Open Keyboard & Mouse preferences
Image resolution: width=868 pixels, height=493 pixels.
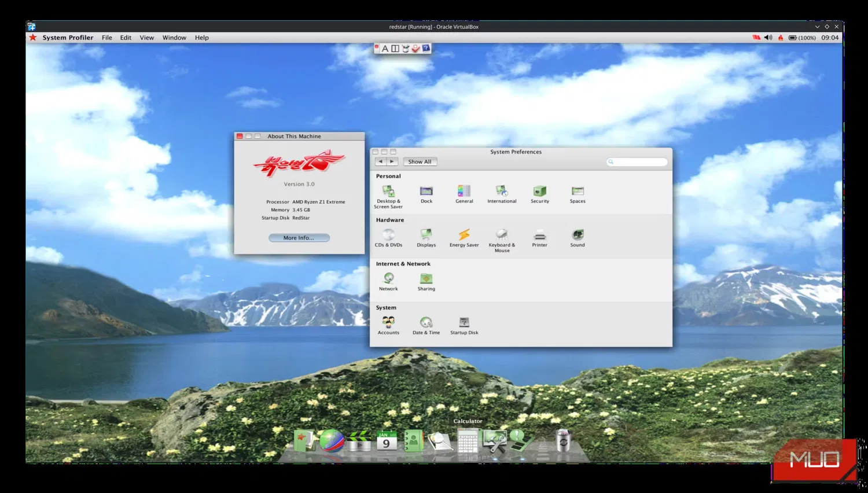pyautogui.click(x=502, y=241)
